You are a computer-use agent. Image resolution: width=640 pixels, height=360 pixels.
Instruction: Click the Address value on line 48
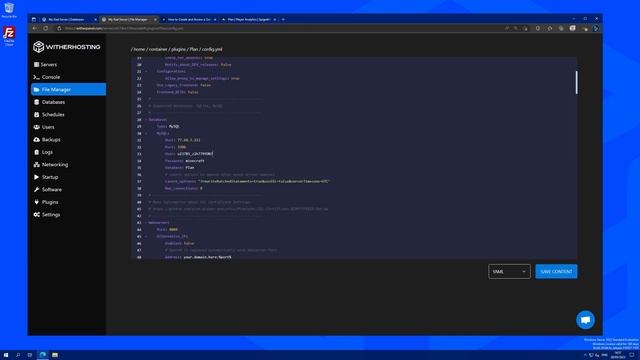coord(207,257)
